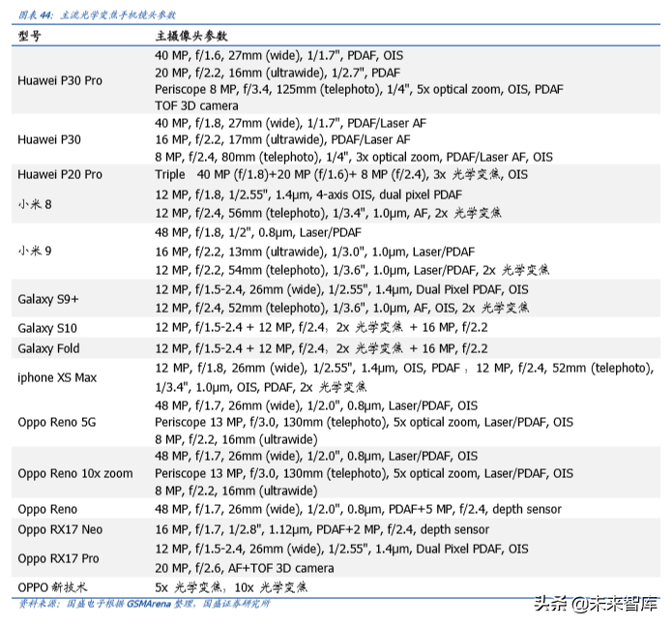The height and width of the screenshot is (627, 672).
Task: Click the Galaxy S10 camera parameters line
Action: point(321,328)
